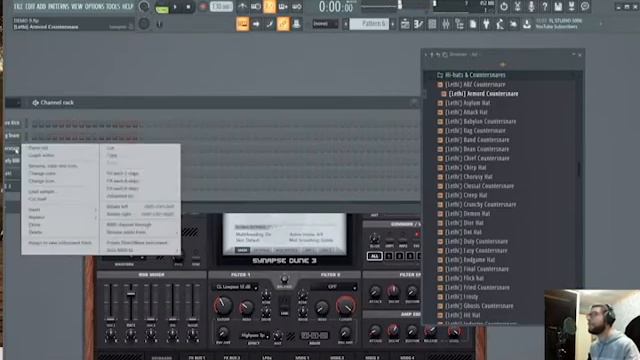Click the red Record button
Screen dimensions: 640x360
click(203, 7)
